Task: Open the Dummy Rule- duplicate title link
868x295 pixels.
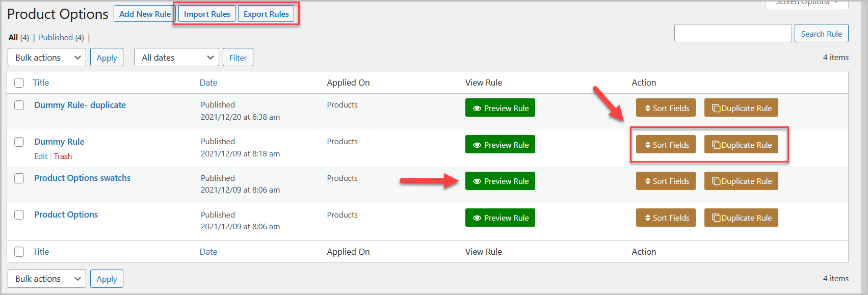Action: click(x=80, y=105)
